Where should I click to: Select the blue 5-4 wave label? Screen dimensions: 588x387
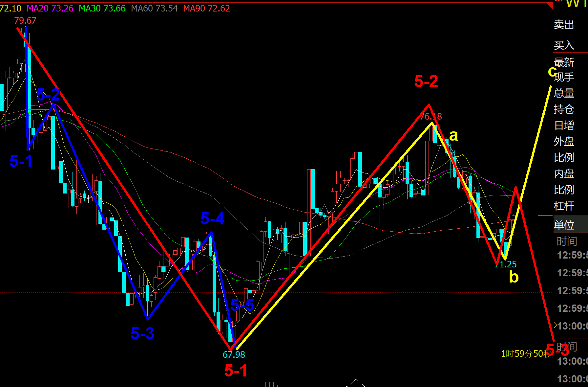(x=212, y=218)
